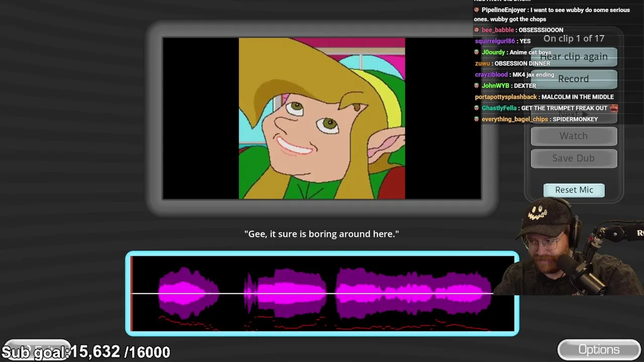Start recording with the Record button
Image resolution: width=644 pixels, height=362 pixels.
(574, 79)
